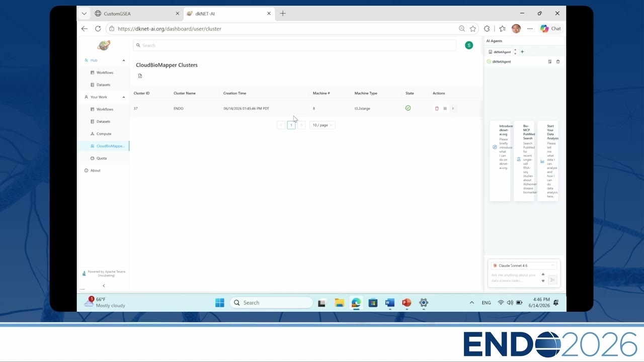Focus the dashboard Search field
Viewport: 644px width, 362px height.
pos(294,45)
